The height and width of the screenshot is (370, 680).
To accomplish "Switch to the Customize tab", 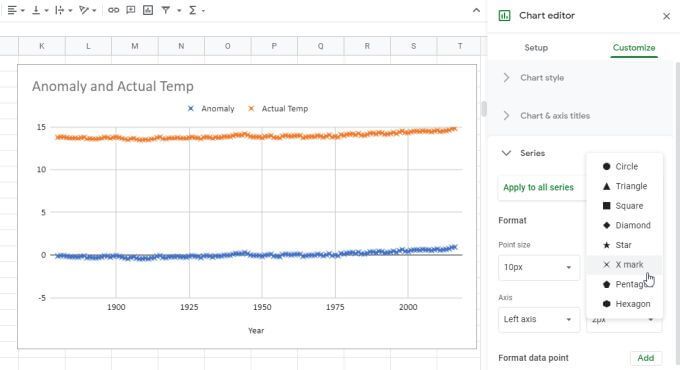I will click(x=634, y=48).
